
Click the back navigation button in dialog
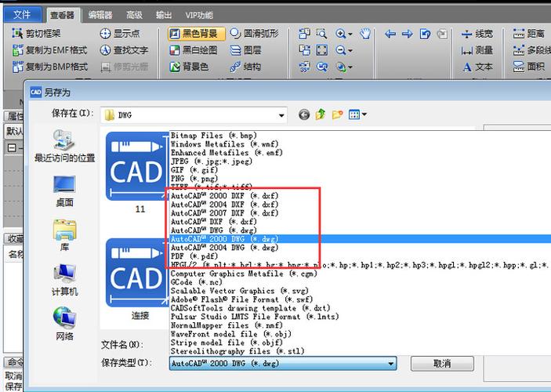click(x=304, y=114)
